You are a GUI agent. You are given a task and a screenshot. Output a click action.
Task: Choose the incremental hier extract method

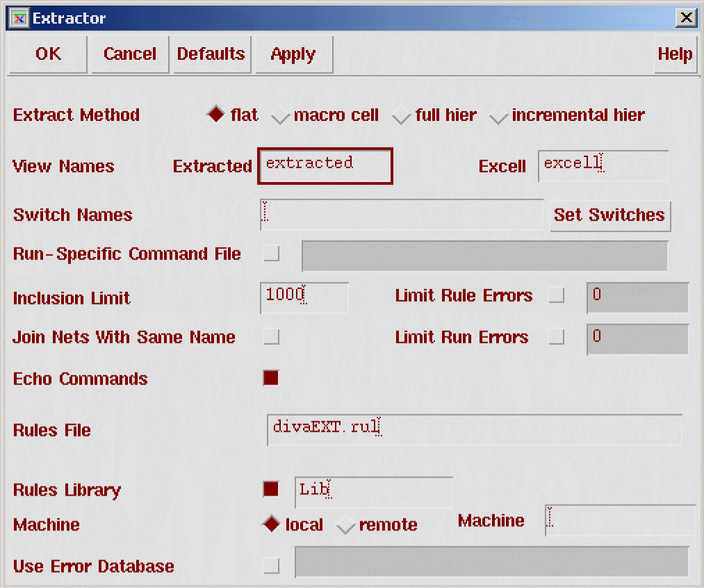coord(498,115)
